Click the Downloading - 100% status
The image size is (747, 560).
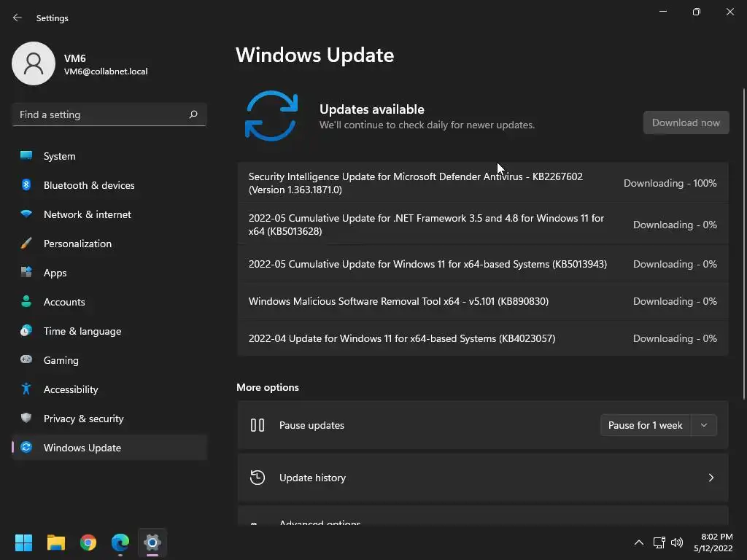point(670,183)
